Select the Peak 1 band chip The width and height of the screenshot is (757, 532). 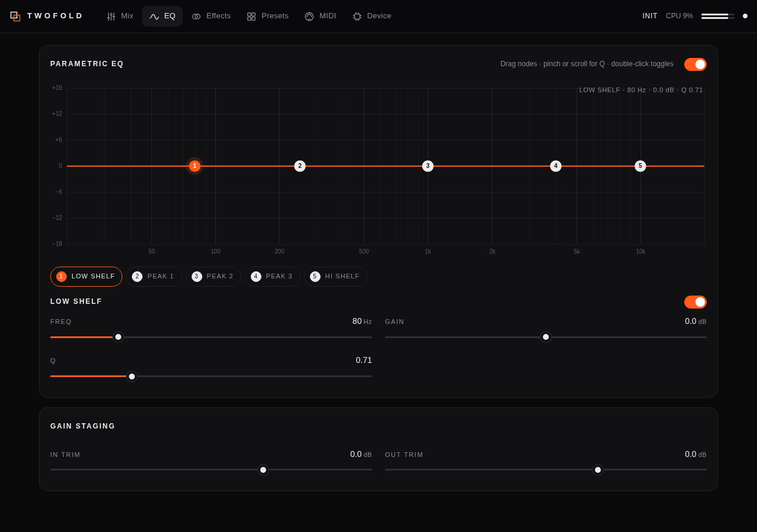(x=154, y=277)
